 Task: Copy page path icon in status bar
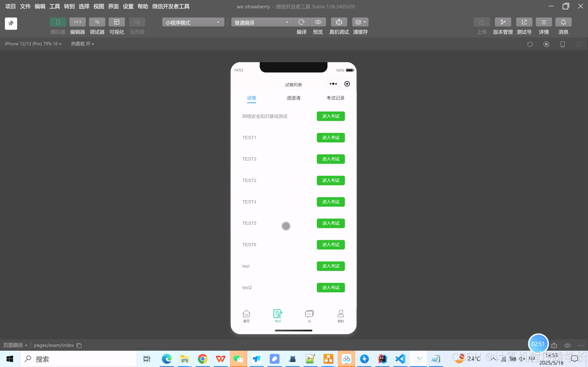[79, 345]
